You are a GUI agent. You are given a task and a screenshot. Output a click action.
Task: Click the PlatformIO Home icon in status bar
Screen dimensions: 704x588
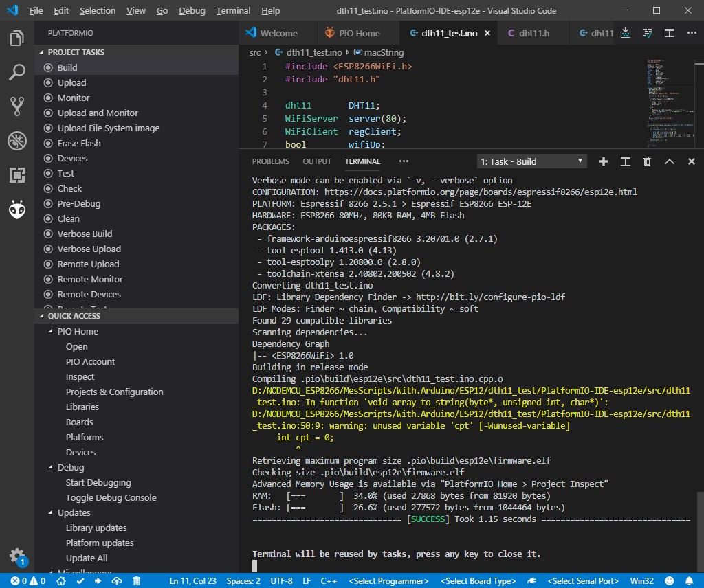coord(61,581)
